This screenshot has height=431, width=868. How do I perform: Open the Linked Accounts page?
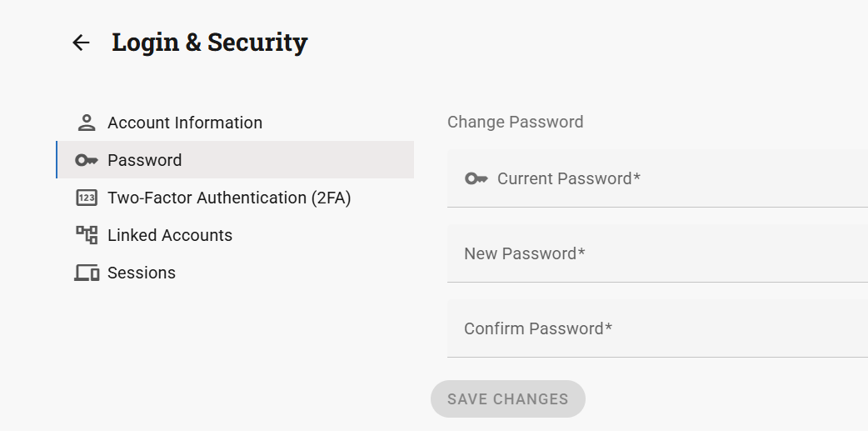point(170,235)
